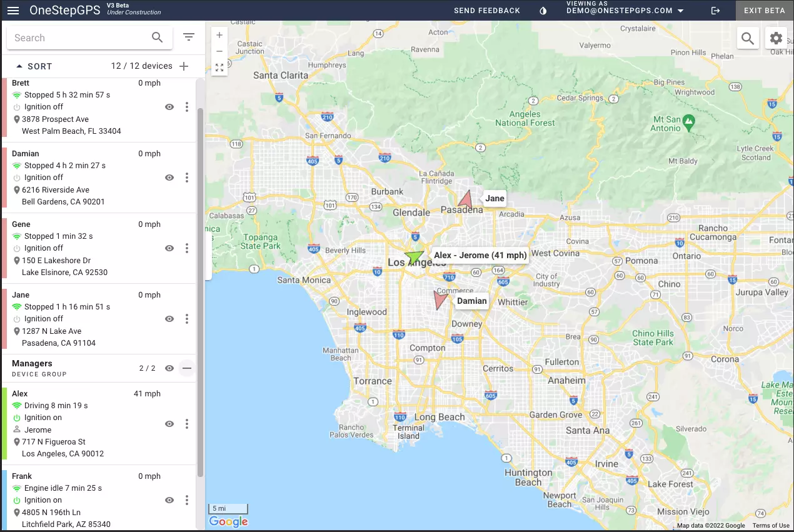This screenshot has height=532, width=794.
Task: Click SEND FEEDBACK in the top bar
Action: [x=487, y=10]
